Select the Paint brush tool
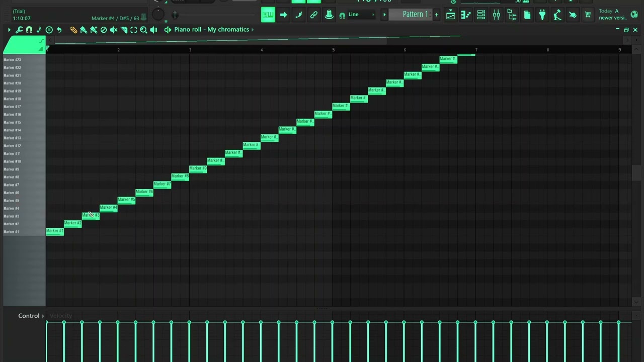This screenshot has width=644, height=362. [84, 30]
